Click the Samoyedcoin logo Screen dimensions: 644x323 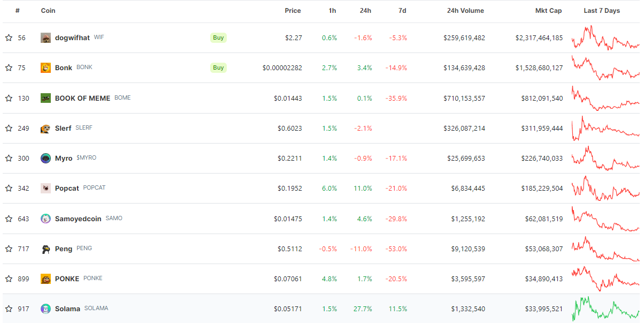click(x=45, y=219)
